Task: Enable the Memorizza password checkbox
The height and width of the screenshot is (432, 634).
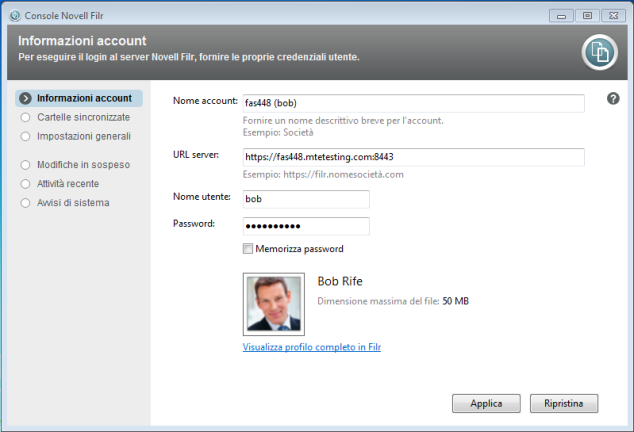Action: (x=247, y=248)
